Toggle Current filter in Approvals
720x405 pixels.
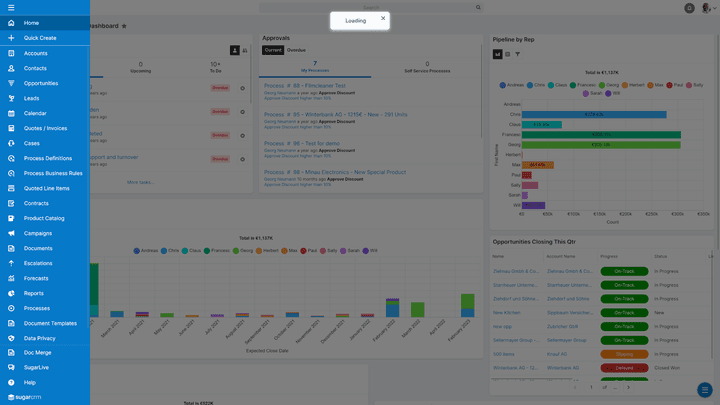tap(272, 49)
